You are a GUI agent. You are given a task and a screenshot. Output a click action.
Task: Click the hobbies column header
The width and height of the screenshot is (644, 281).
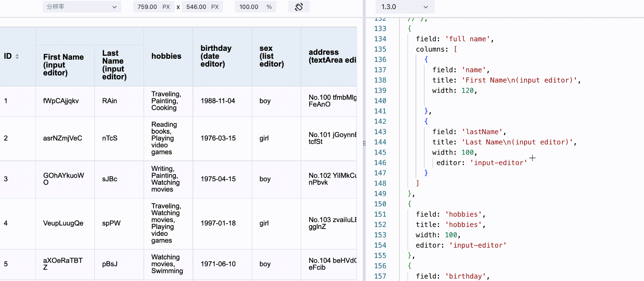click(166, 56)
